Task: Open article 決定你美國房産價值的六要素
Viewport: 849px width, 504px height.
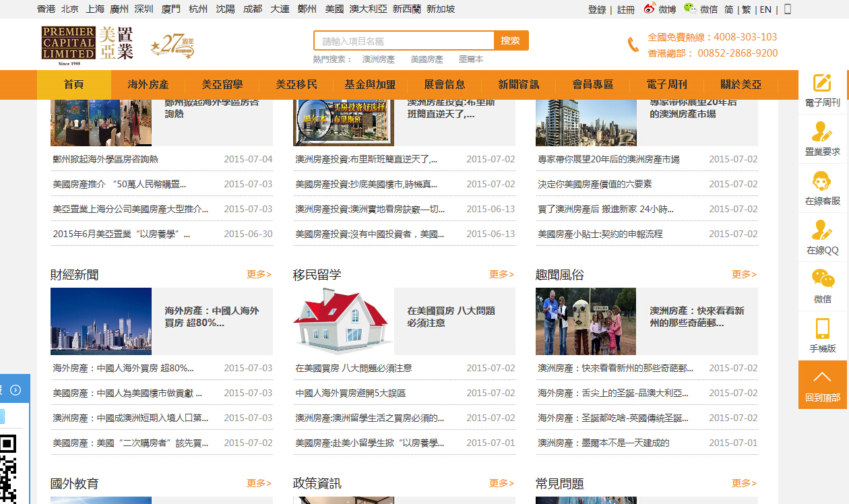Action: click(595, 184)
